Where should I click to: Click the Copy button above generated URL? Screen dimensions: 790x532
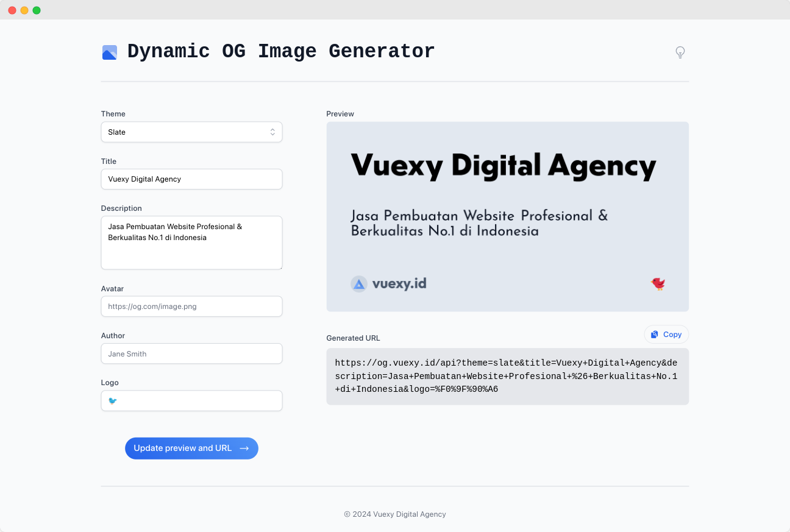pos(666,335)
